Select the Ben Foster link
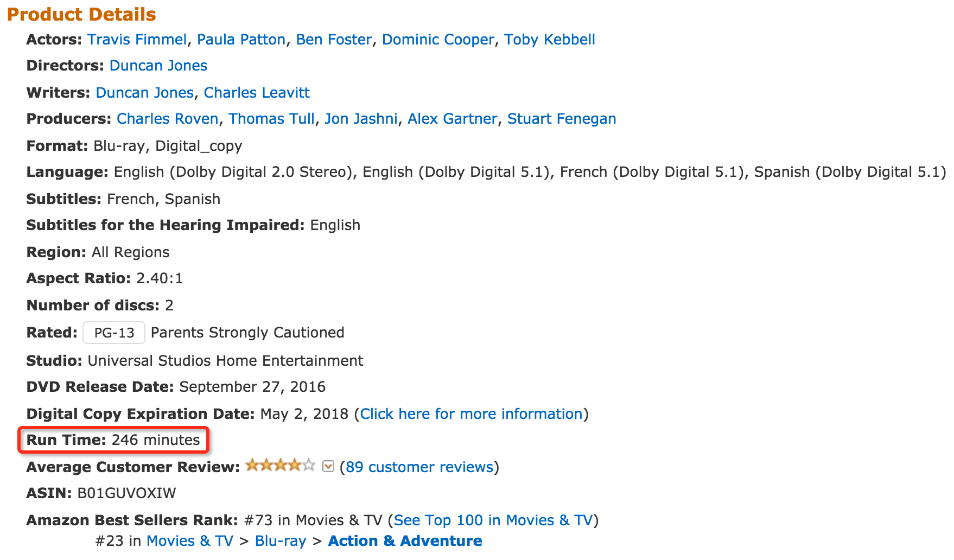Viewport: 954px width, 560px height. click(x=334, y=40)
